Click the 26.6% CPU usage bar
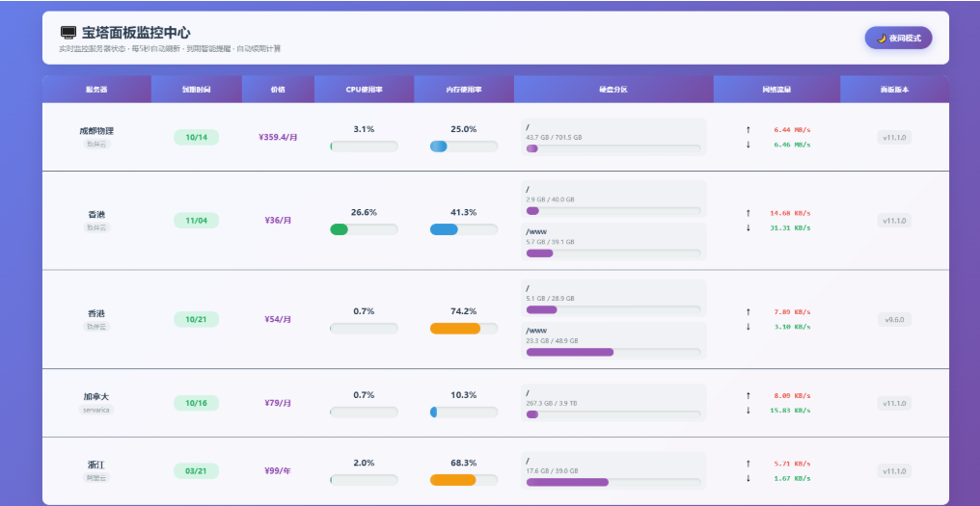 coord(364,229)
